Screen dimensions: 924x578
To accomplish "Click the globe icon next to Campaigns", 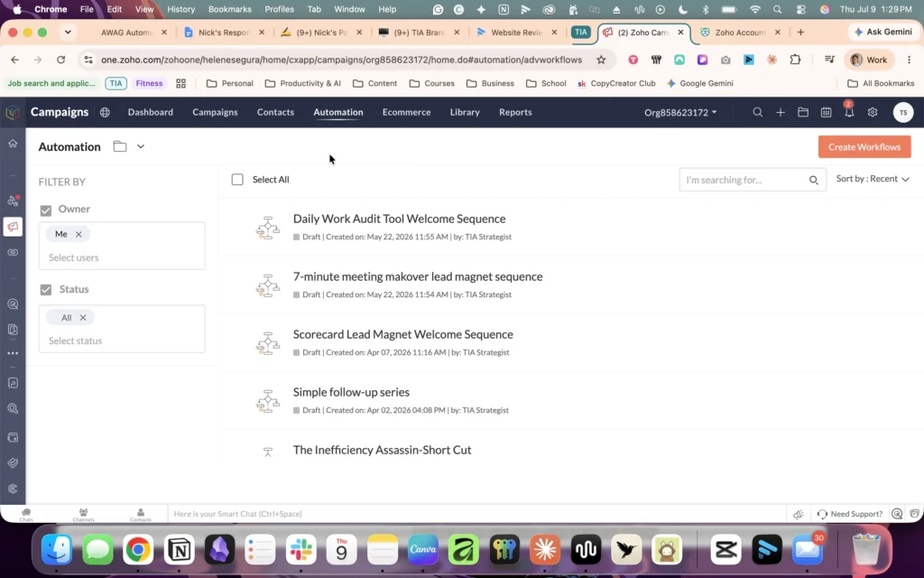I will [105, 112].
